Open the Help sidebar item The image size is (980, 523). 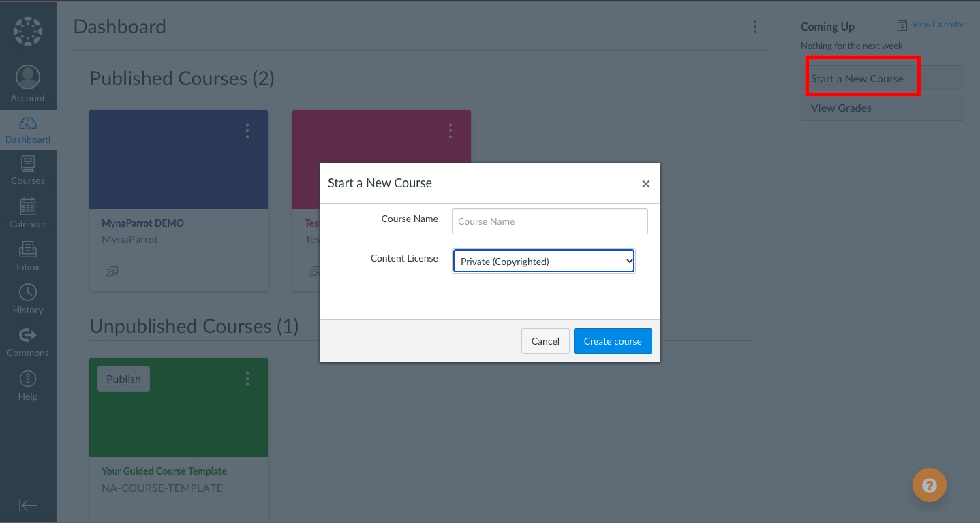28,386
